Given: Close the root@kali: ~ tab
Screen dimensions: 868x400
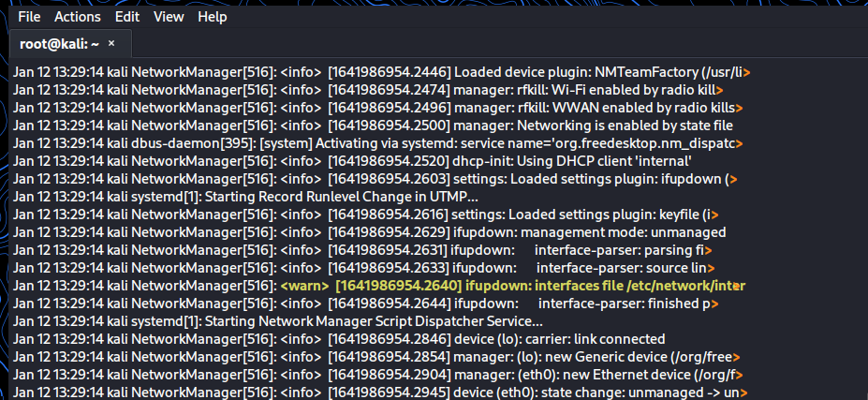Looking at the screenshot, I should tap(111, 43).
